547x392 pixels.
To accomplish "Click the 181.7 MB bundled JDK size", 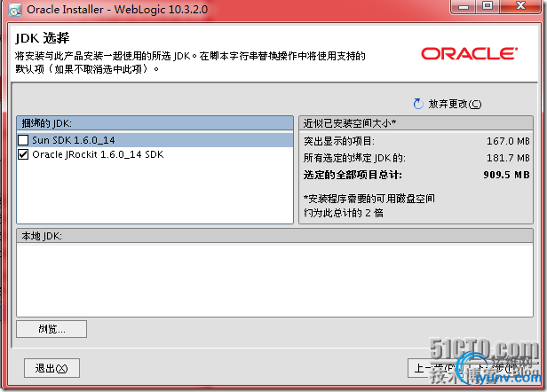I will (508, 158).
